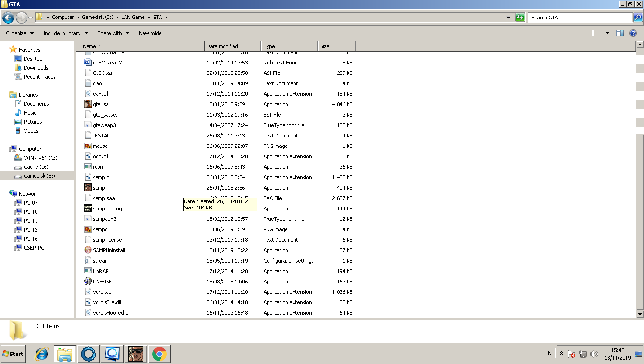Click the Back navigation arrow
Screen dimensions: 644x364
click(8, 18)
